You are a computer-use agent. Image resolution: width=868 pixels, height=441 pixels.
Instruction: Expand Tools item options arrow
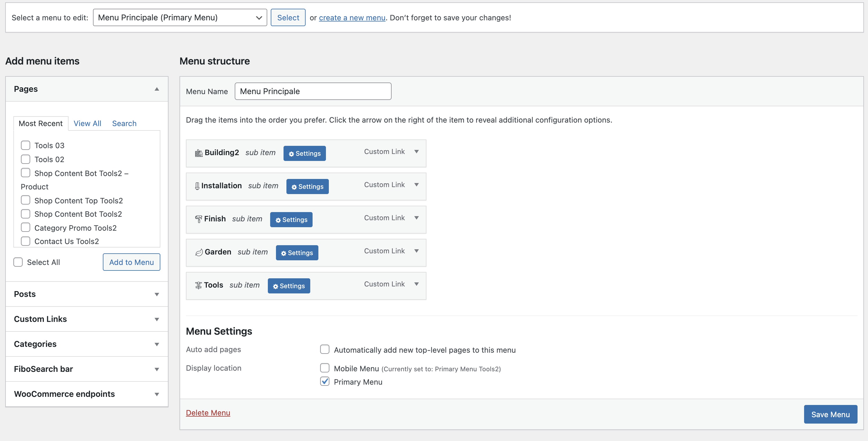point(417,284)
